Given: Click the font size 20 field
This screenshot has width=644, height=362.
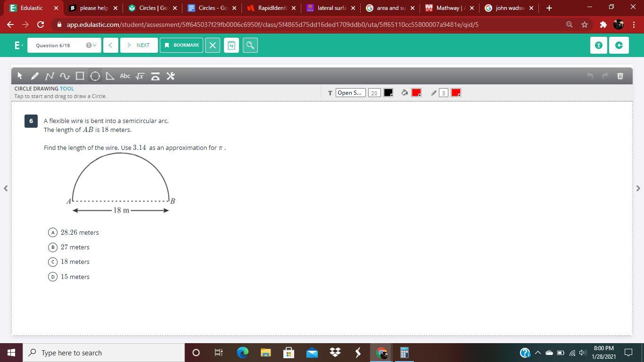Looking at the screenshot, I should click(x=374, y=93).
